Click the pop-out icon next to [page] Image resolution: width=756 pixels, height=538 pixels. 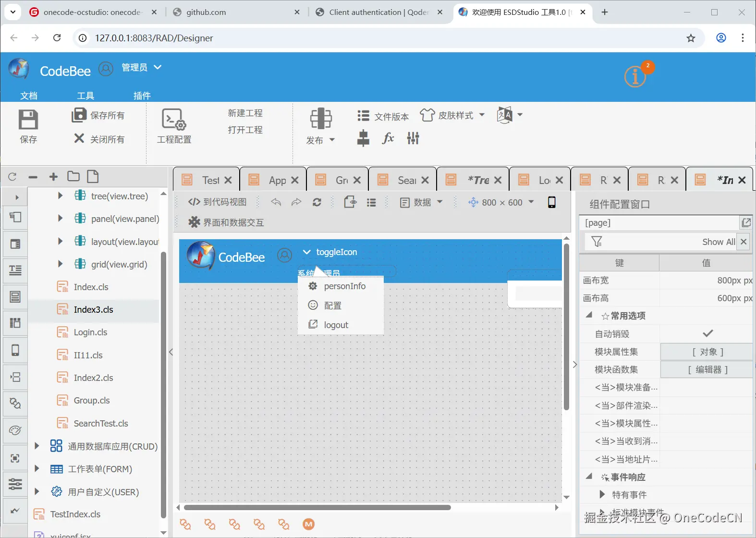coord(746,222)
